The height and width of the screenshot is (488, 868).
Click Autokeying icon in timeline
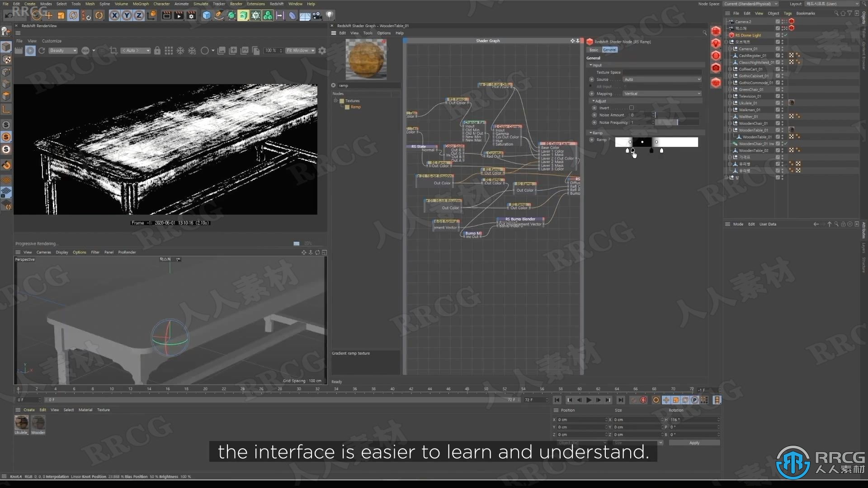tap(644, 400)
